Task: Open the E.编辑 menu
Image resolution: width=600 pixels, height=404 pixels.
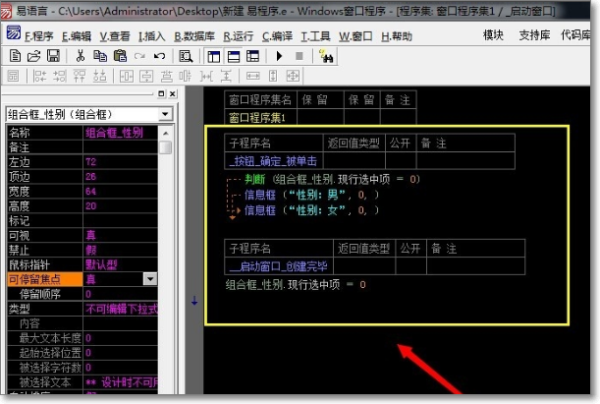Action: point(77,36)
